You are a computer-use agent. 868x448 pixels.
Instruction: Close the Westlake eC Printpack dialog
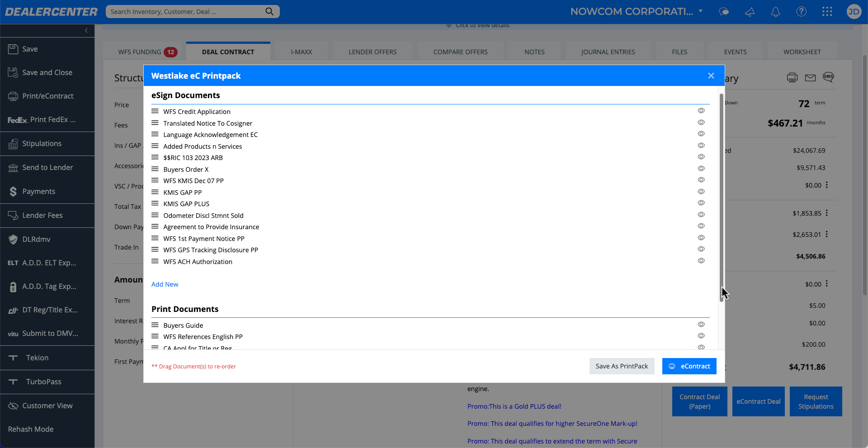point(711,75)
